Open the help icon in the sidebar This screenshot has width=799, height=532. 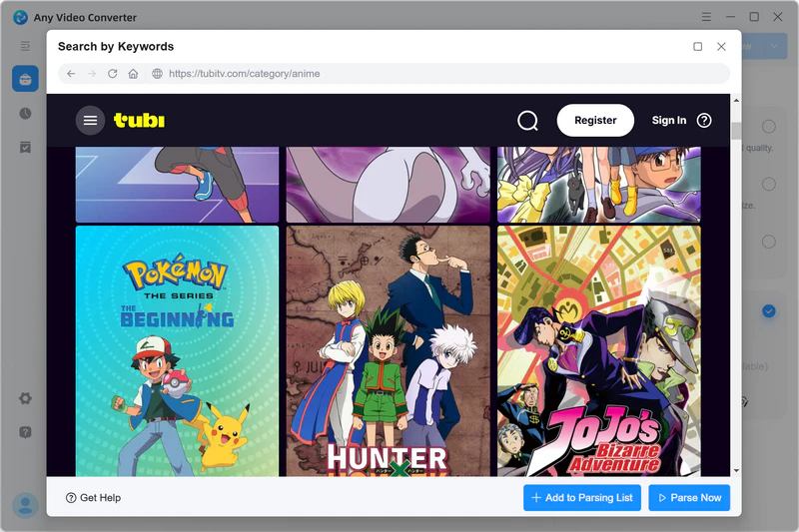(25, 432)
